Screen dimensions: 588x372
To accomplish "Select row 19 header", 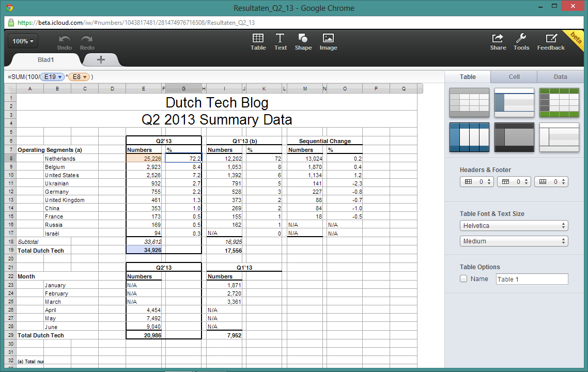I will (x=10, y=250).
